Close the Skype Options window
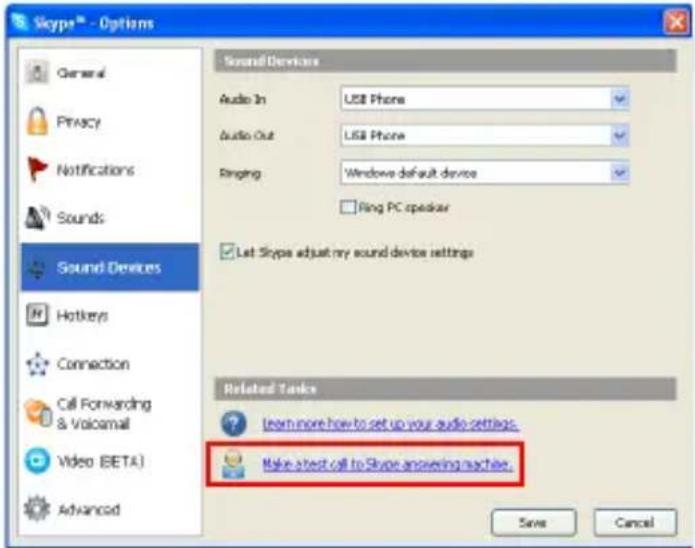The image size is (695, 548). (676, 21)
